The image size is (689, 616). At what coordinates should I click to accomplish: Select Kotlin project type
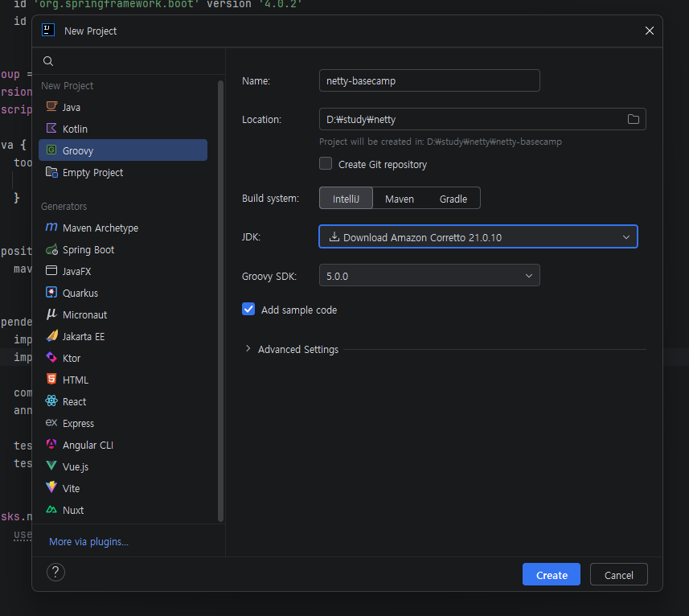pos(123,129)
